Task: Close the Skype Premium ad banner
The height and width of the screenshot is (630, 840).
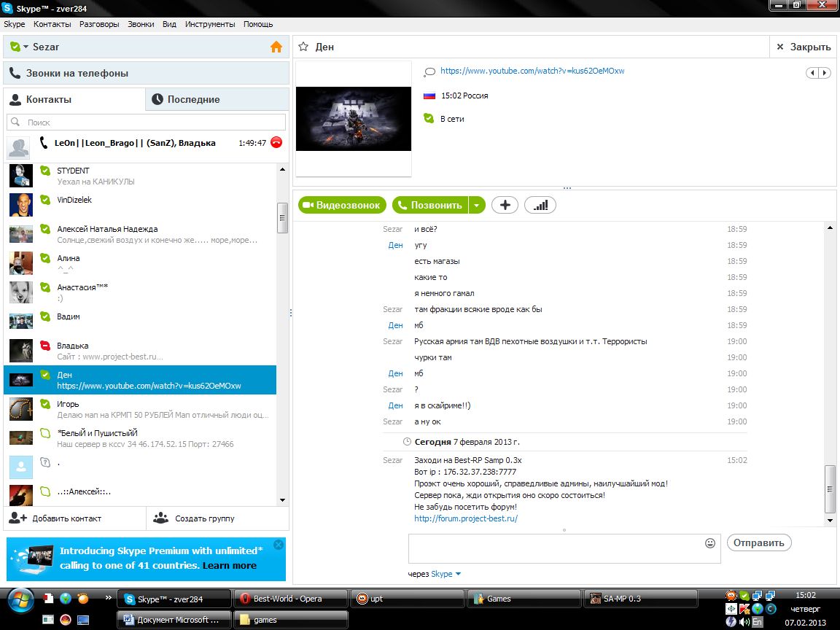Action: [x=278, y=545]
